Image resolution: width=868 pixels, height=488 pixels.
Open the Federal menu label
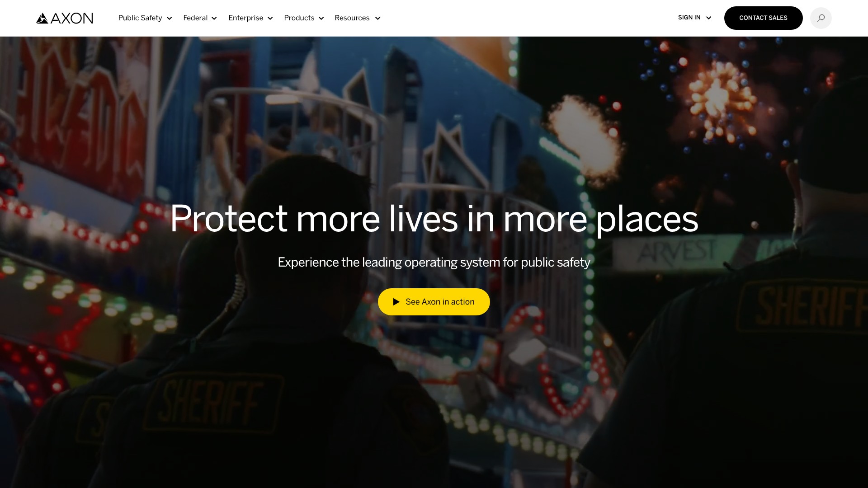(x=195, y=18)
